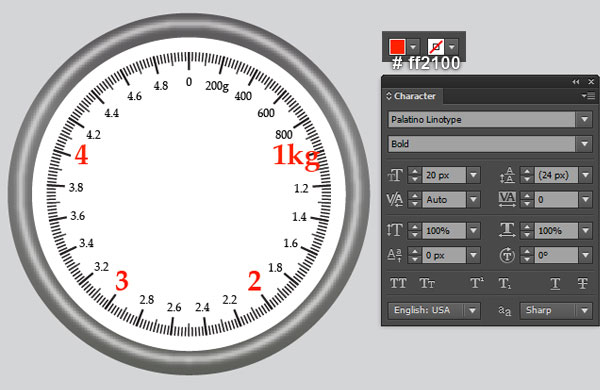Close the Character panel
600x390 pixels.
(x=591, y=82)
